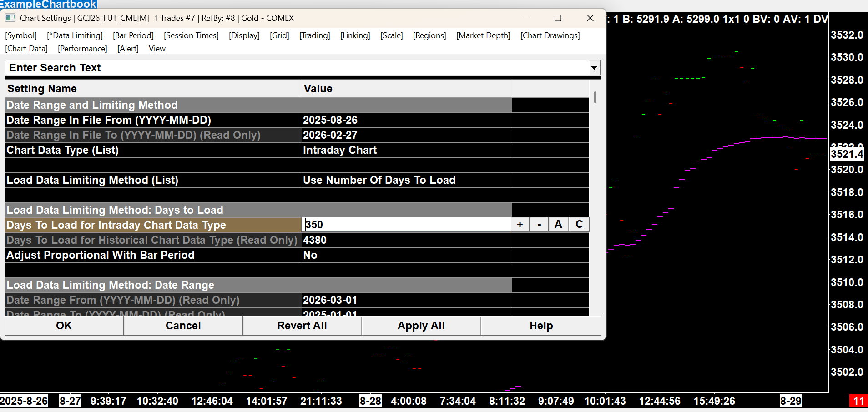
Task: Edit Date Range In File From value
Action: point(407,120)
